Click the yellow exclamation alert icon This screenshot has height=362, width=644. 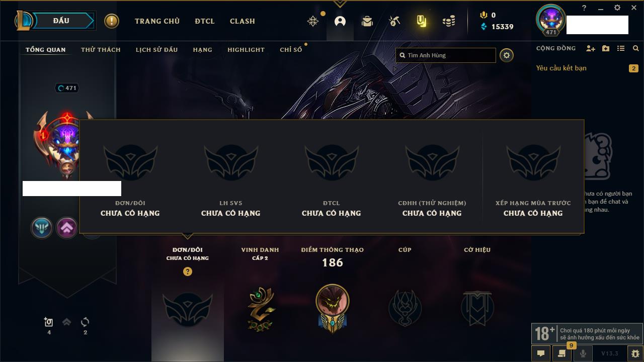112,21
